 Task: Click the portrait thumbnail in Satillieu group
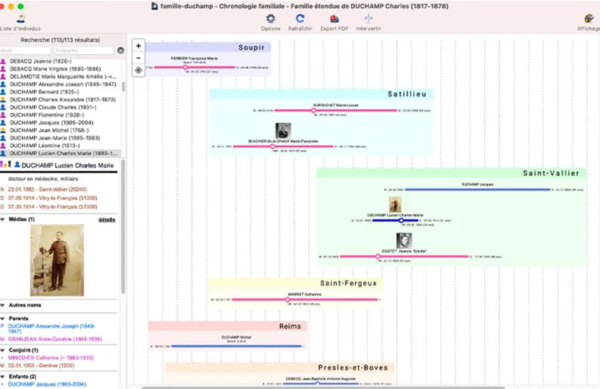tap(283, 131)
